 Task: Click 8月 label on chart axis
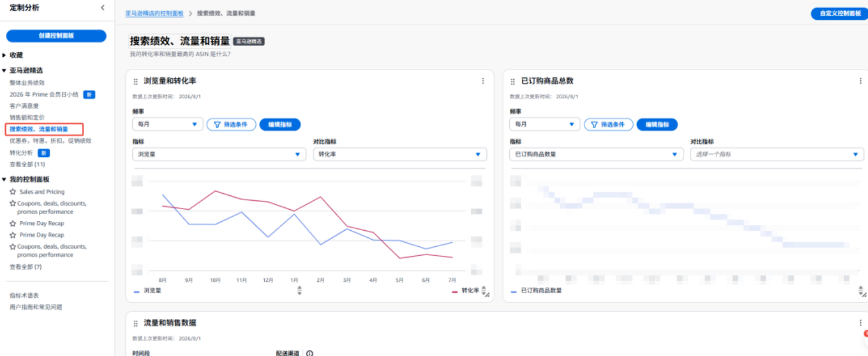(x=162, y=280)
